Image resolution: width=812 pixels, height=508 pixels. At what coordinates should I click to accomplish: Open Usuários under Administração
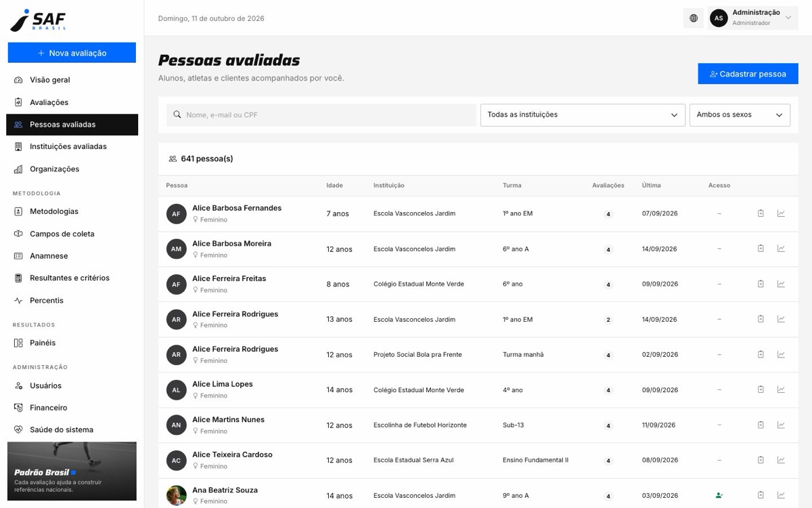(x=72, y=385)
